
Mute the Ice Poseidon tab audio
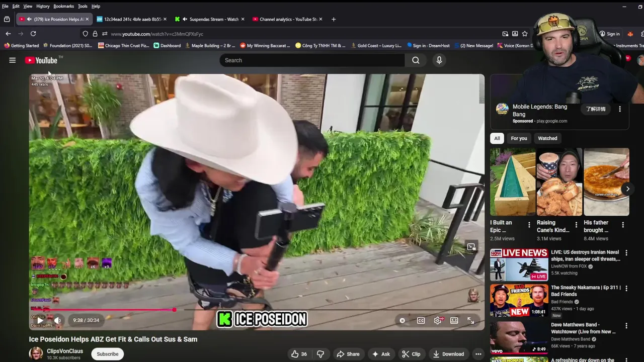[x=29, y=19]
